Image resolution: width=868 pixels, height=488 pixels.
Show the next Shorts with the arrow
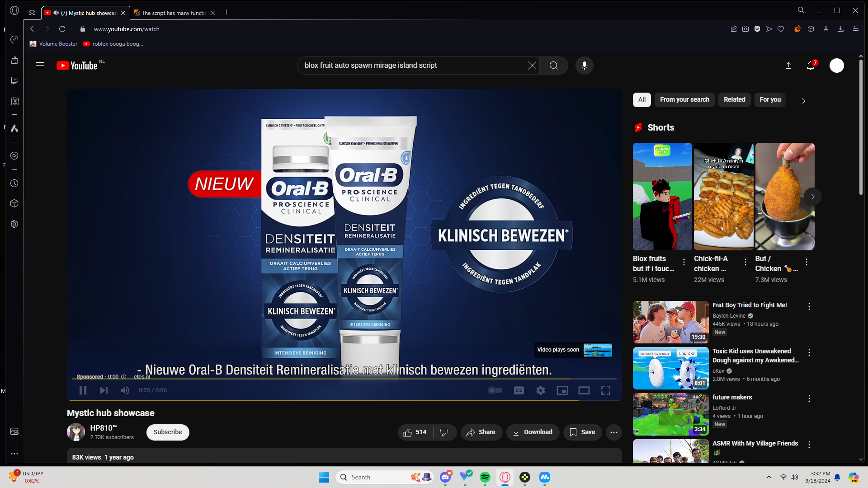[812, 197]
